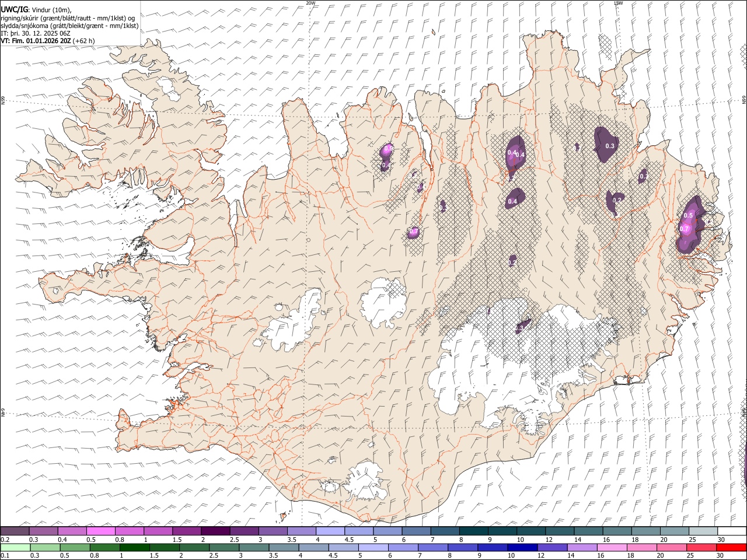Click the 15W longitude label
The width and height of the screenshot is (747, 560).
pos(618,3)
